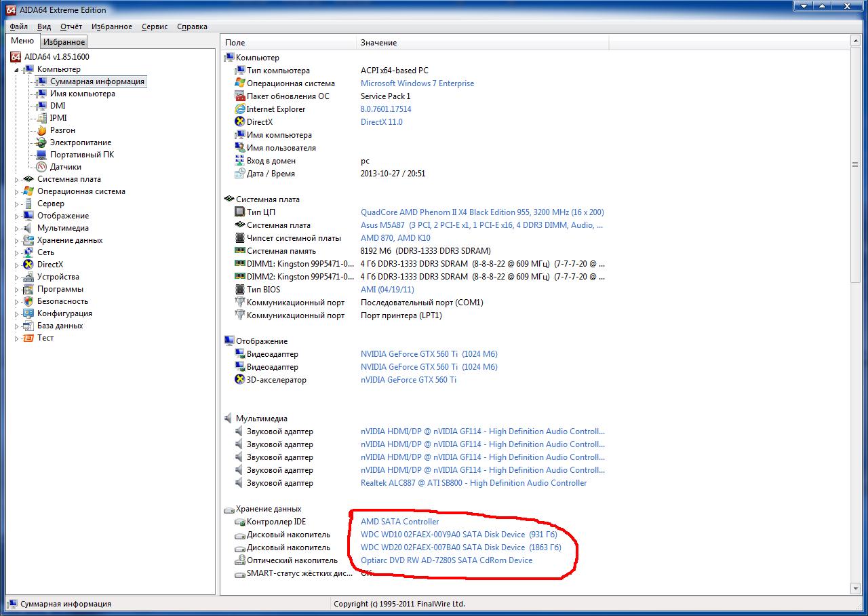Click the Значение column header
This screenshot has height=616, width=868.
[482, 43]
